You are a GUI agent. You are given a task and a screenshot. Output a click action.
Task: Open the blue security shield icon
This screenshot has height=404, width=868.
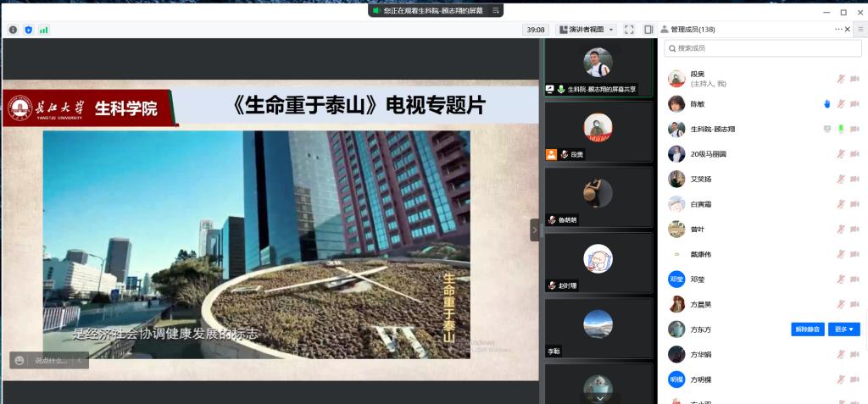click(x=28, y=30)
